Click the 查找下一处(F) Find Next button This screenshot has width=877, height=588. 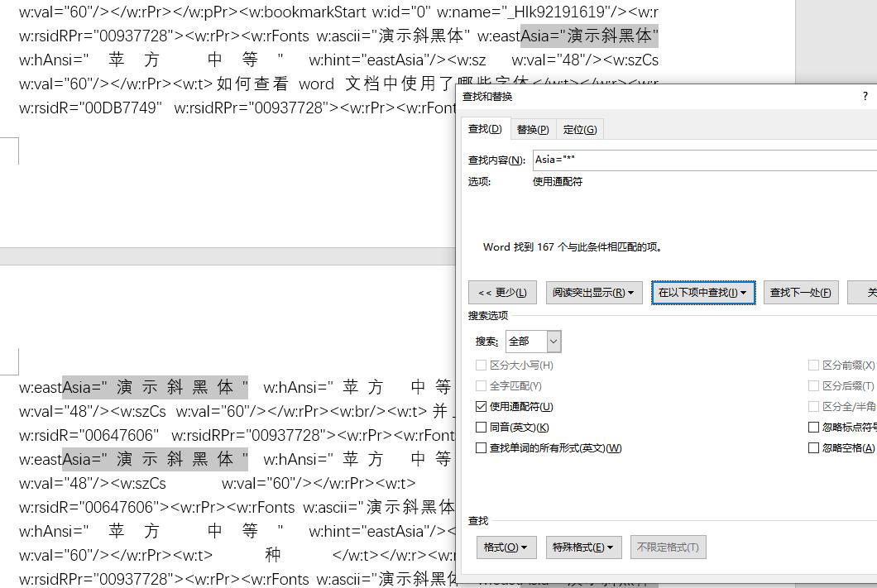801,292
